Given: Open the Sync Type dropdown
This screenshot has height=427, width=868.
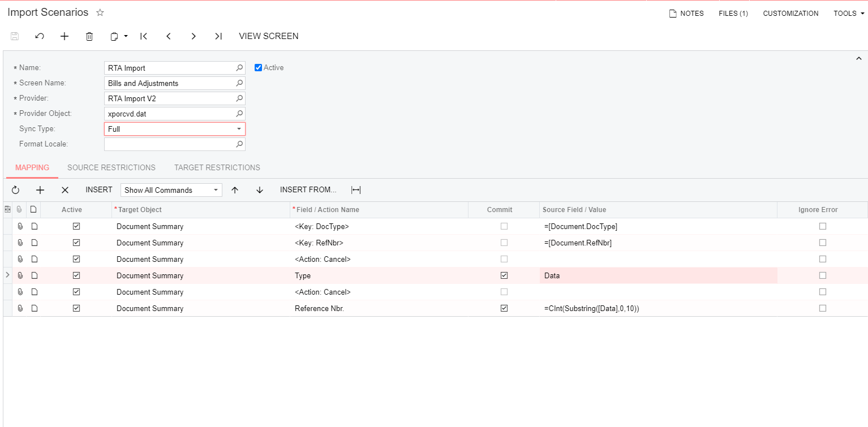Looking at the screenshot, I should (x=239, y=129).
